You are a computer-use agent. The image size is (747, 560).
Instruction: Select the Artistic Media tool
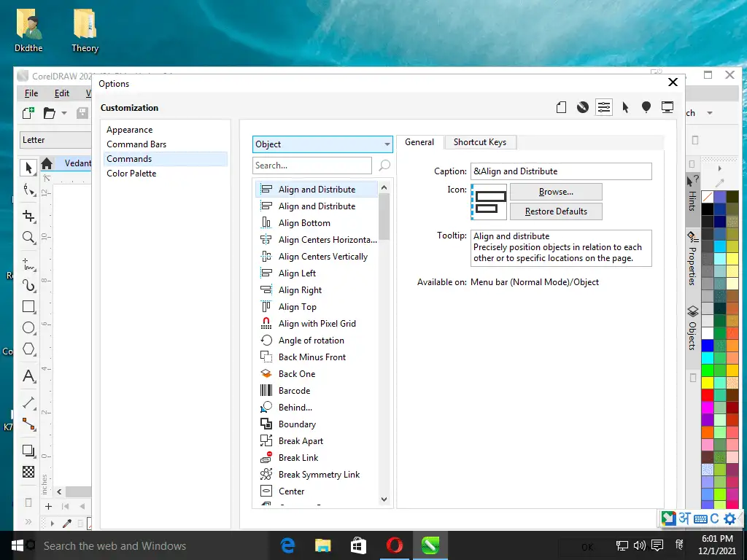pos(28,285)
